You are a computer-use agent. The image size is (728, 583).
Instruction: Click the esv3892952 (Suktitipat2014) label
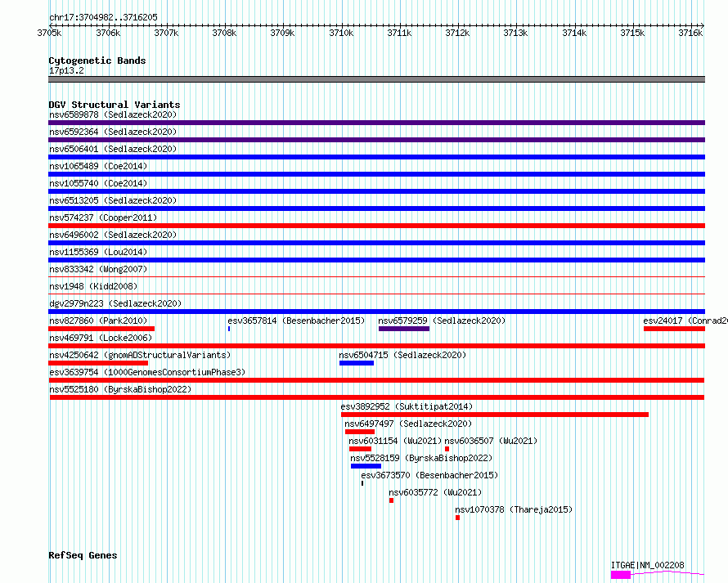coord(407,406)
